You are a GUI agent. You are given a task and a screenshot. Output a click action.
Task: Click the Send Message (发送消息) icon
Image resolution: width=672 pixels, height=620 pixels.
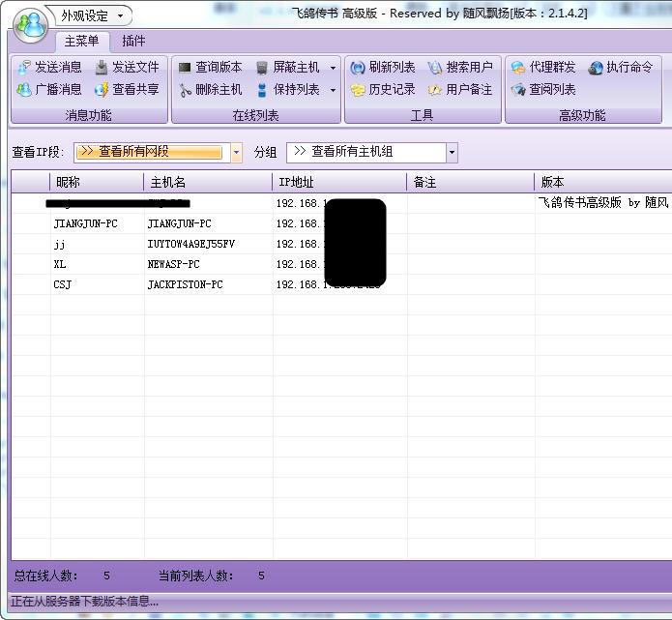tap(24, 68)
